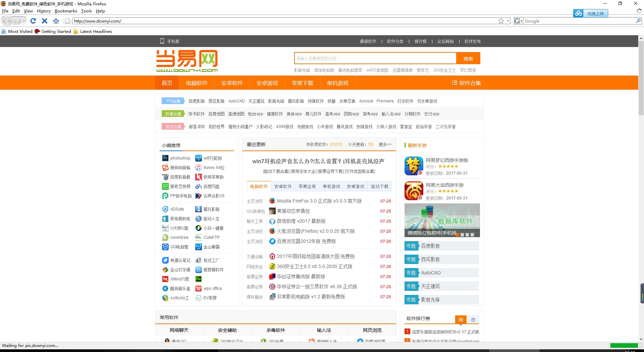Open the Bookmarks menu
Image resolution: width=644 pixels, height=352 pixels.
(66, 11)
